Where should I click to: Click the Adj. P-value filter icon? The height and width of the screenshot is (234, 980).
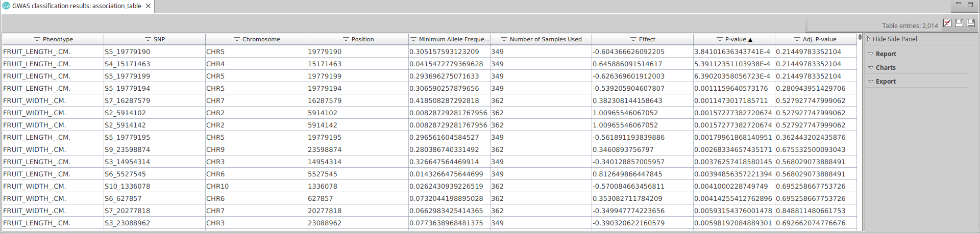797,39
